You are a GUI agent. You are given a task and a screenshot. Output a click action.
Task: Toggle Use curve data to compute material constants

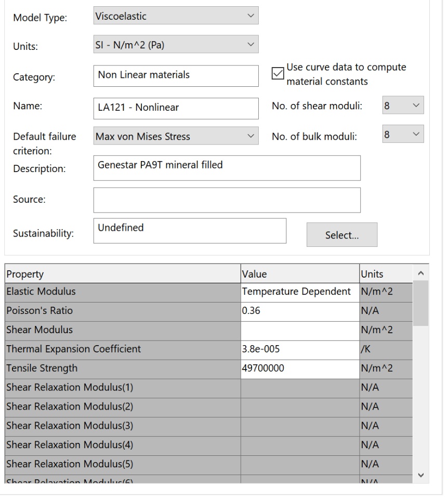[x=278, y=73]
